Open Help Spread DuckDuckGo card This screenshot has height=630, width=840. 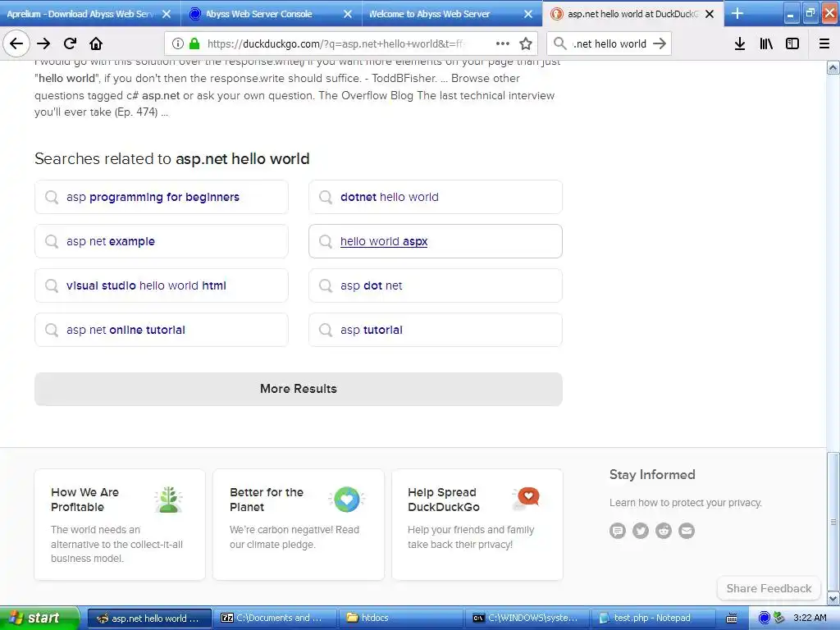477,524
